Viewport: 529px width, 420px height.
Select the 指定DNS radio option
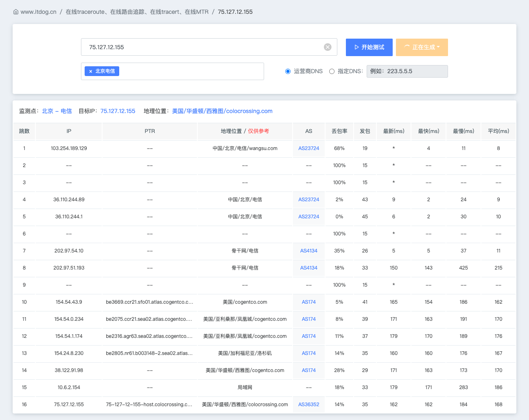pos(332,72)
